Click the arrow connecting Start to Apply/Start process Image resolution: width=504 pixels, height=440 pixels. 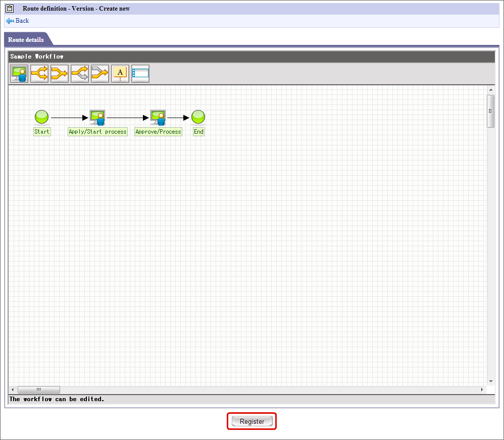click(69, 118)
